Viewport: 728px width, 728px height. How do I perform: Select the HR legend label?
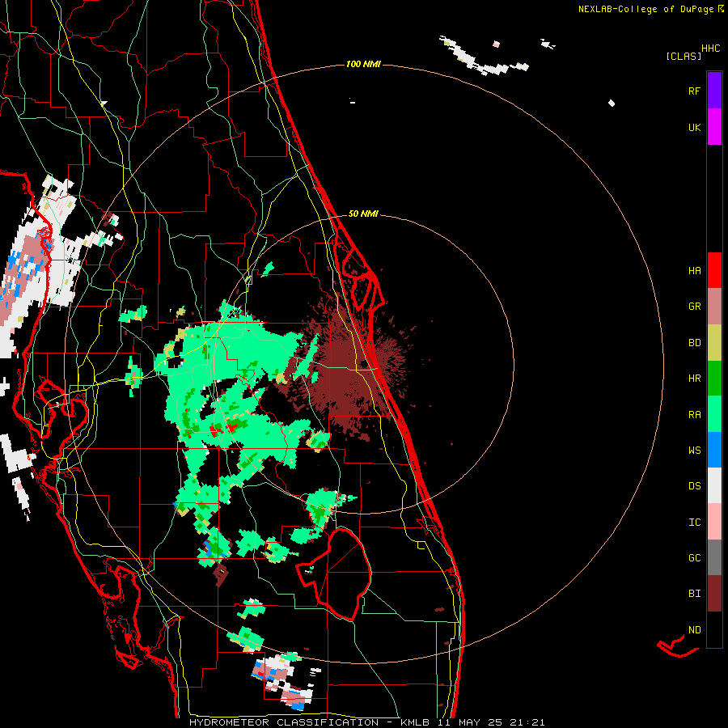point(694,379)
